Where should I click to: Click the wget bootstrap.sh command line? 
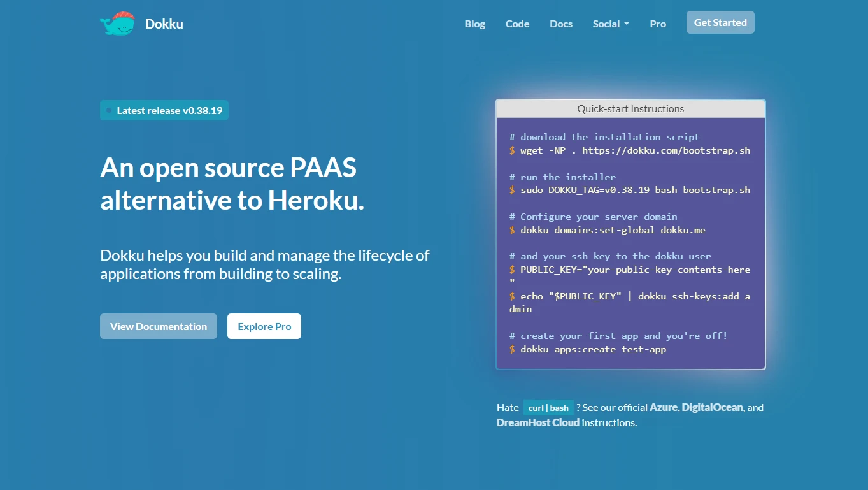click(630, 150)
